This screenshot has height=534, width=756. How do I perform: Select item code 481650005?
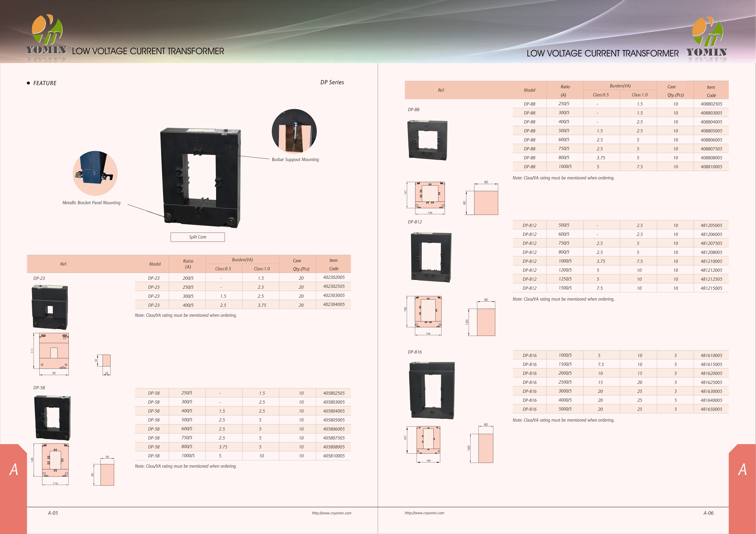point(711,409)
